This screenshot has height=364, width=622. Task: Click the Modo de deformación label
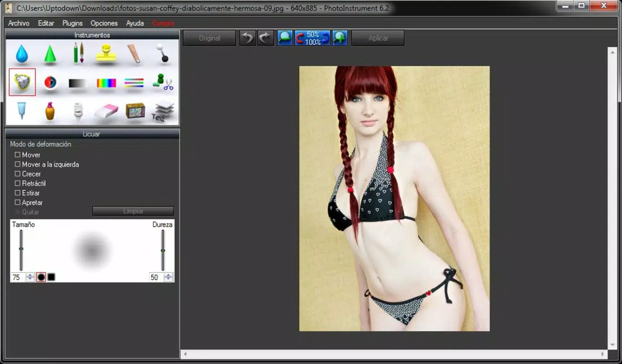(40, 144)
